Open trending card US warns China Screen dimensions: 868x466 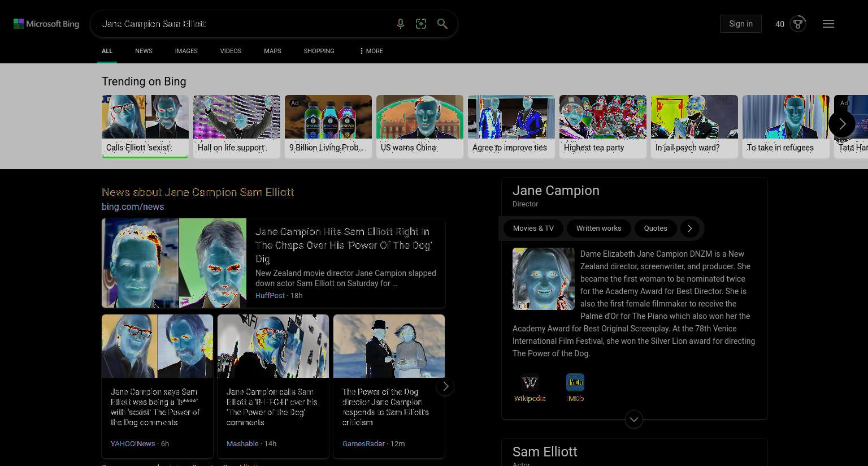[420, 127]
